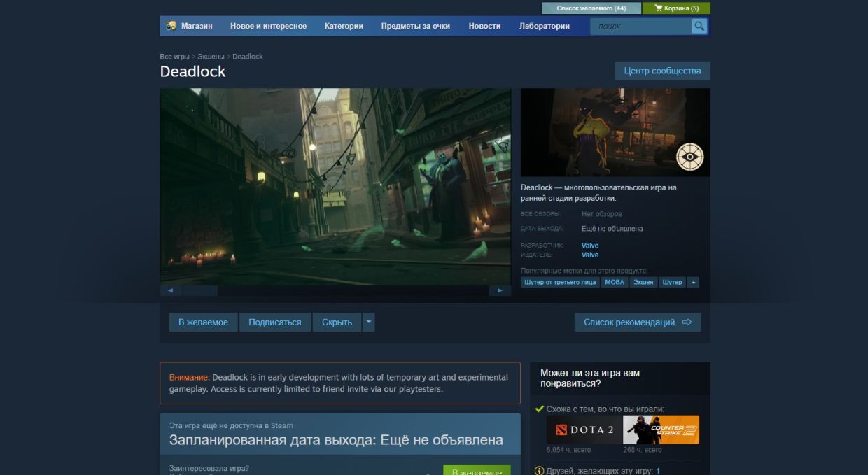Hide game using Скрыть button
The width and height of the screenshot is (868, 475).
click(x=337, y=322)
